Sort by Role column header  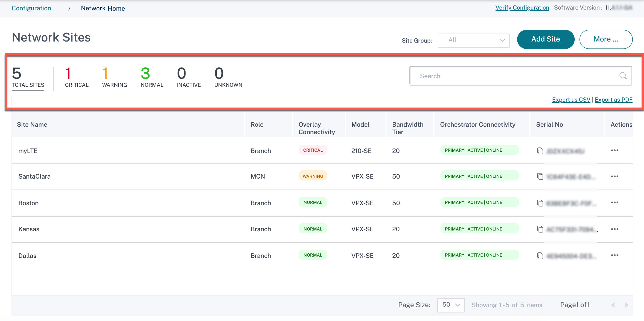257,125
